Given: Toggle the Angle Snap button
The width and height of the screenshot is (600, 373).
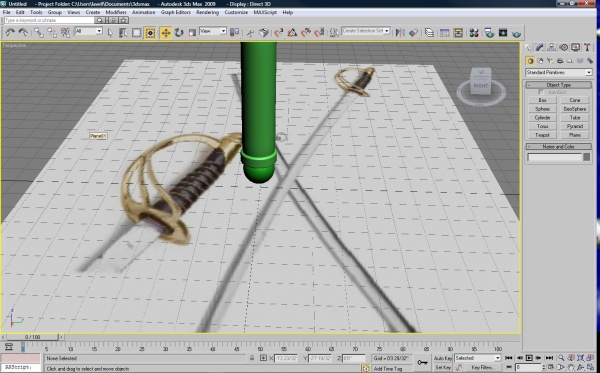Looking at the screenshot, I should (292, 33).
